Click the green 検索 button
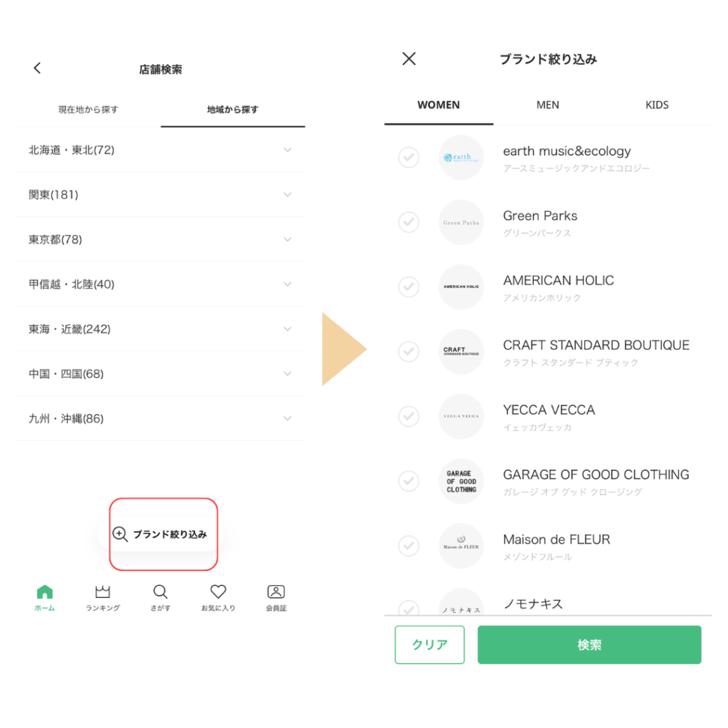Screen dimensions: 728x728 (x=589, y=644)
